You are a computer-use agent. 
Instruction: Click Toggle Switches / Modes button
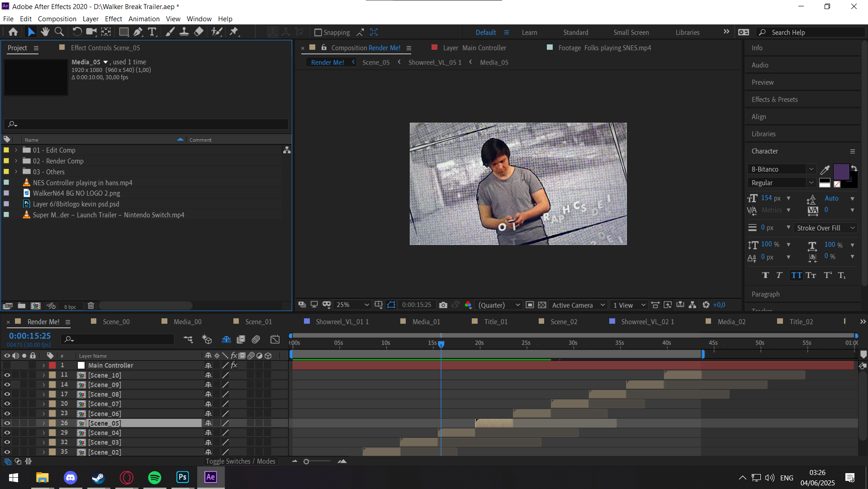click(x=240, y=461)
